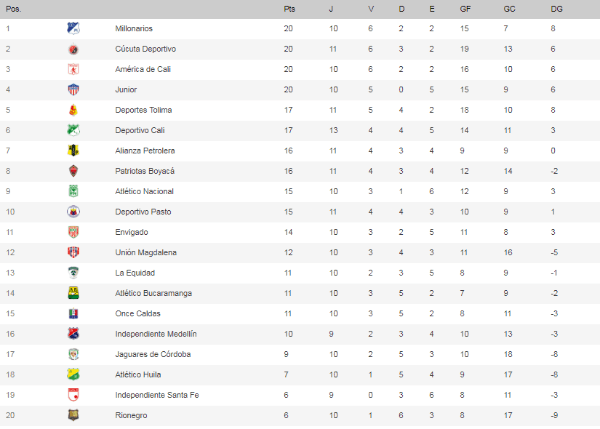Sort table by Pts column header

tap(289, 8)
